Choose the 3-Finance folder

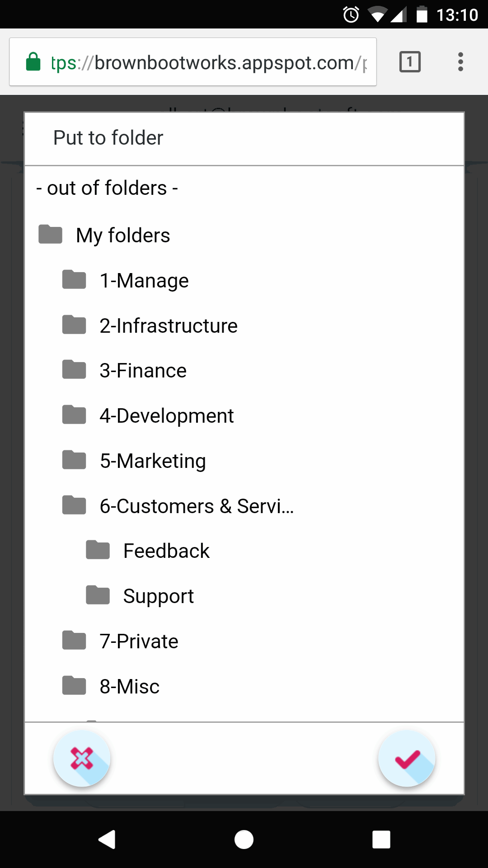[143, 370]
